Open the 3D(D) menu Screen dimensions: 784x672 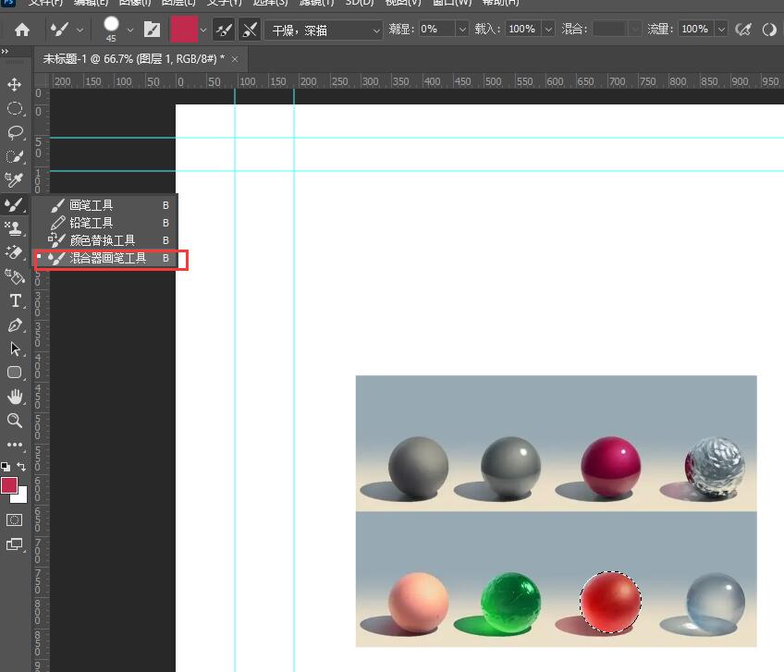359,3
